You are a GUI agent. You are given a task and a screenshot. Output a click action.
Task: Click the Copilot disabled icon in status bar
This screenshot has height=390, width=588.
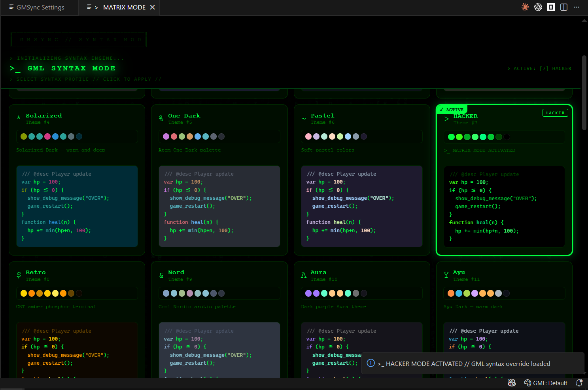(x=512, y=383)
